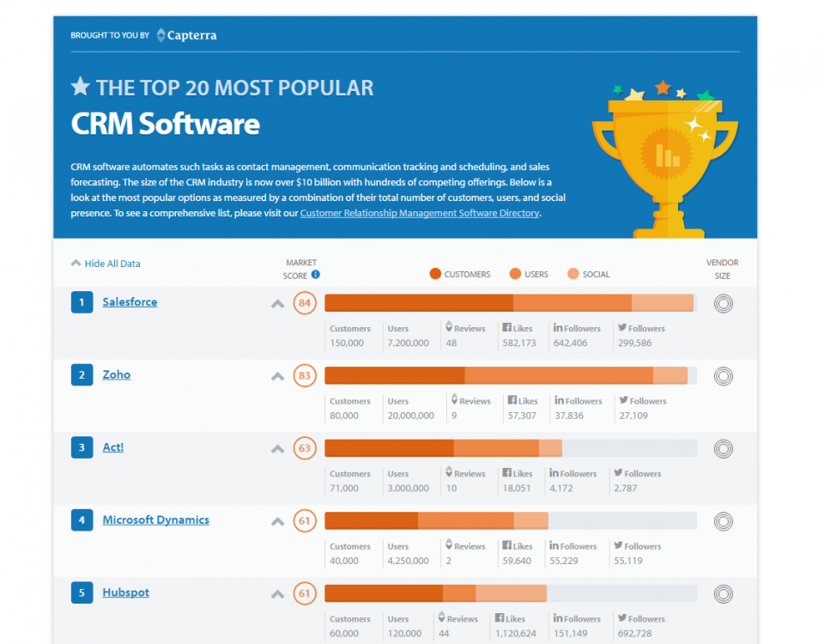The height and width of the screenshot is (644, 824).
Task: Click Microsoft Dynamics vendor size icon
Action: tap(723, 521)
